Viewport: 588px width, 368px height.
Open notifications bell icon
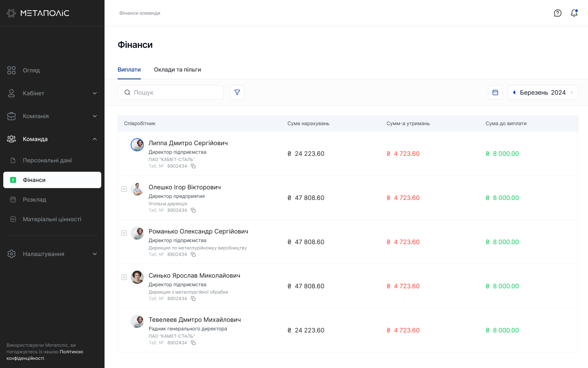(x=574, y=13)
